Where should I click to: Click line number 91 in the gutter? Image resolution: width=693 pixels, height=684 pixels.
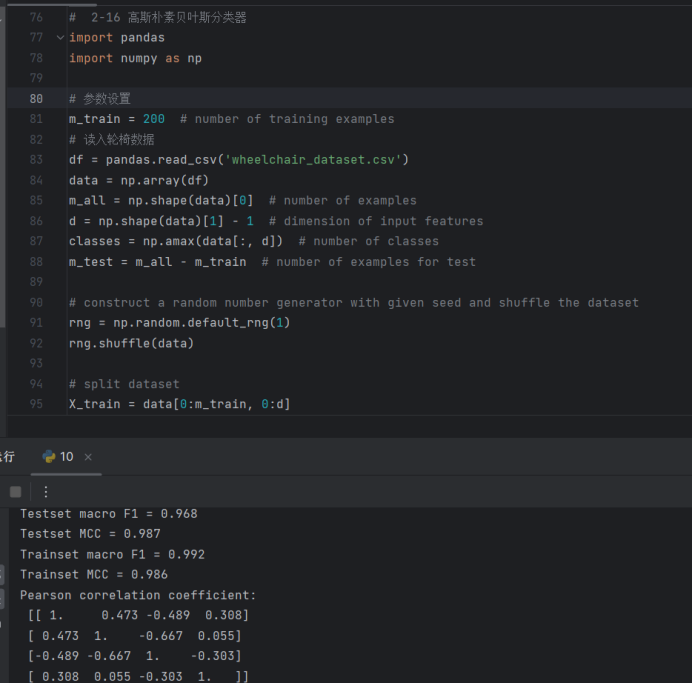[x=36, y=323]
